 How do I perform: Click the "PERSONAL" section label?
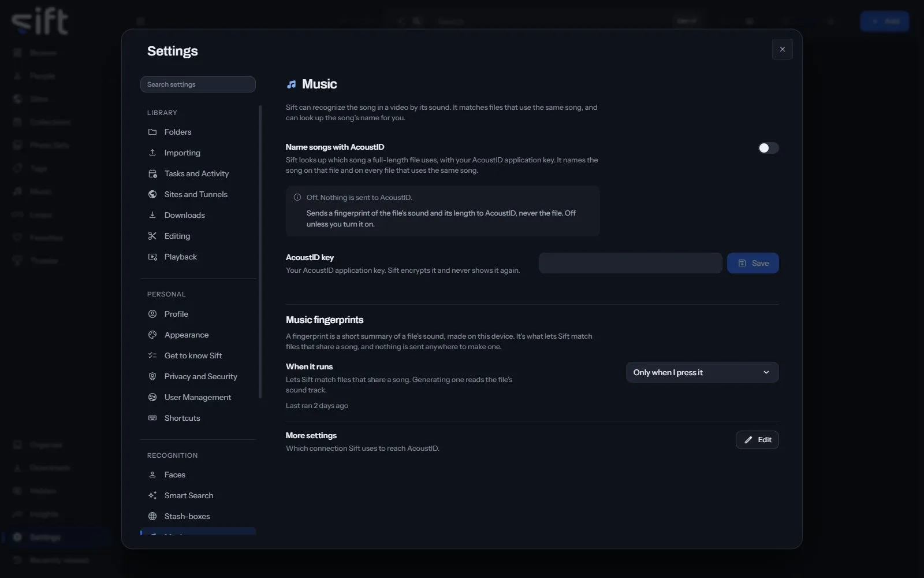coord(166,294)
